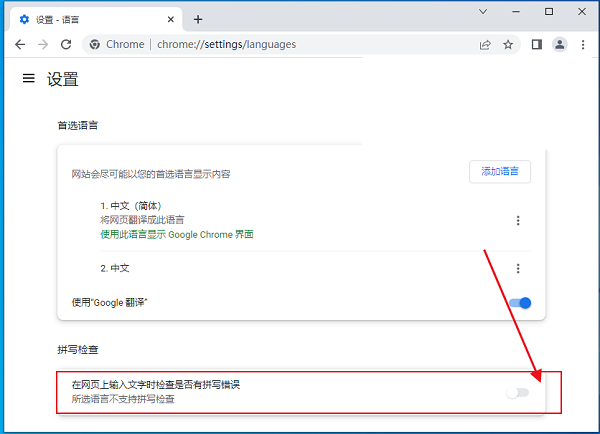Open the side panel icon

click(537, 44)
